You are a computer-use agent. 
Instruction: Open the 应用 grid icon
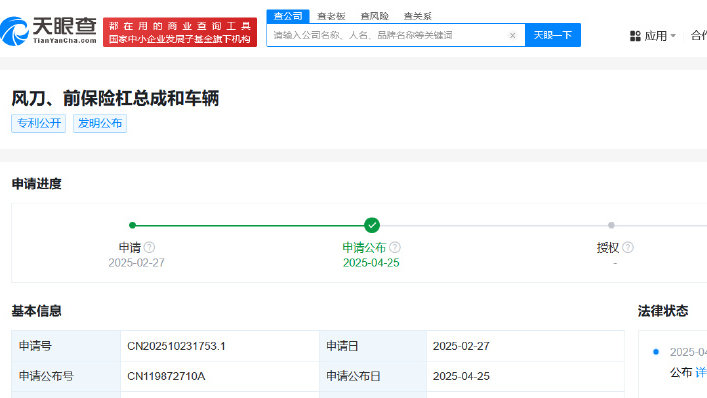tap(635, 36)
